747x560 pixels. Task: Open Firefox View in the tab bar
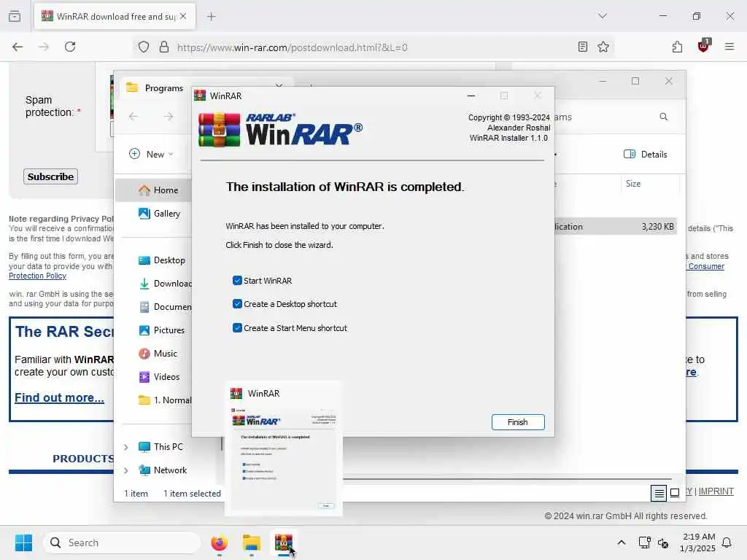[15, 16]
